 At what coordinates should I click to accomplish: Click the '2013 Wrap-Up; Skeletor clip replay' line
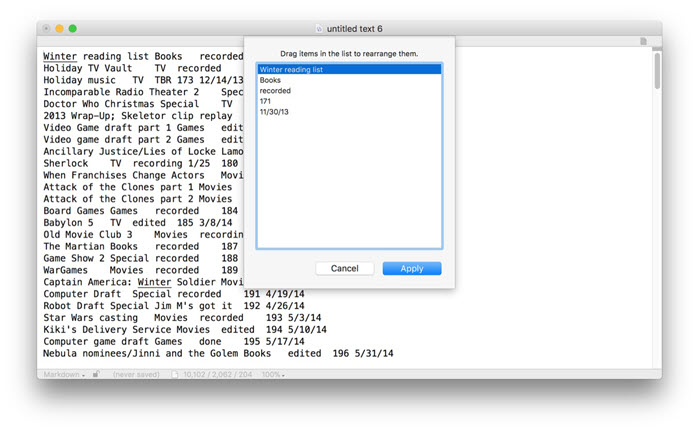coord(138,116)
